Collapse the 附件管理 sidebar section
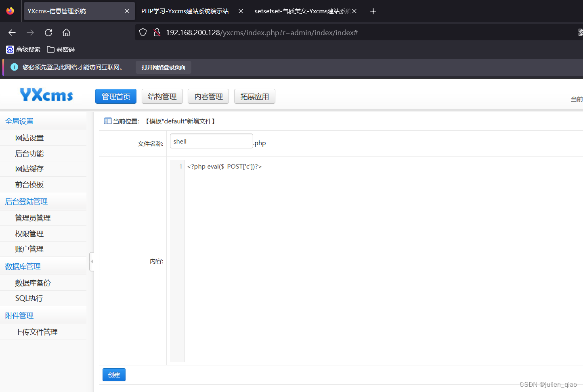 [43, 316]
